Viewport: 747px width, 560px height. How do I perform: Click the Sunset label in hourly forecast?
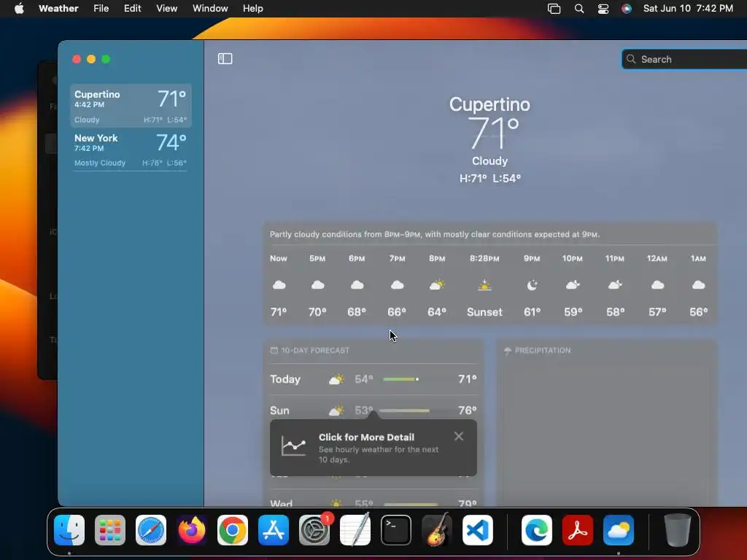pyautogui.click(x=484, y=312)
